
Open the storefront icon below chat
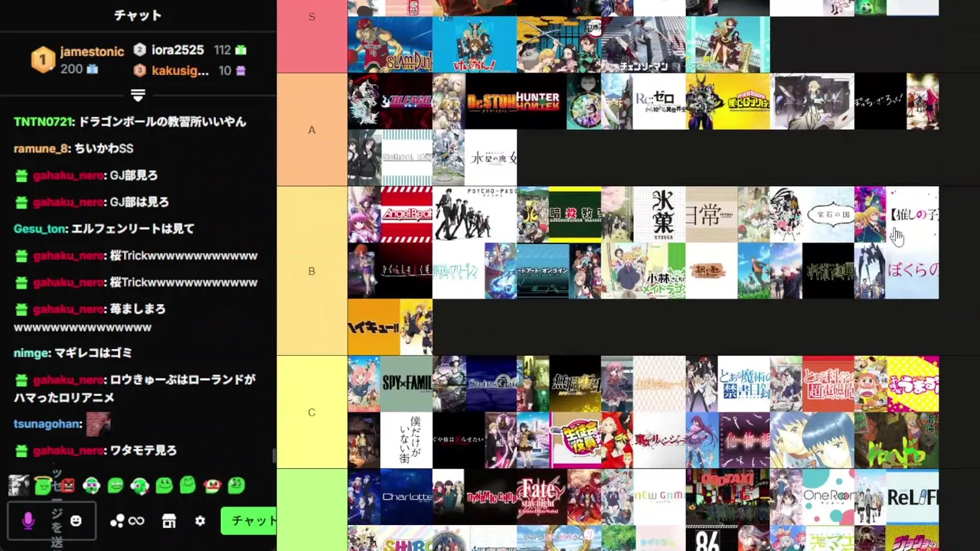point(169,520)
